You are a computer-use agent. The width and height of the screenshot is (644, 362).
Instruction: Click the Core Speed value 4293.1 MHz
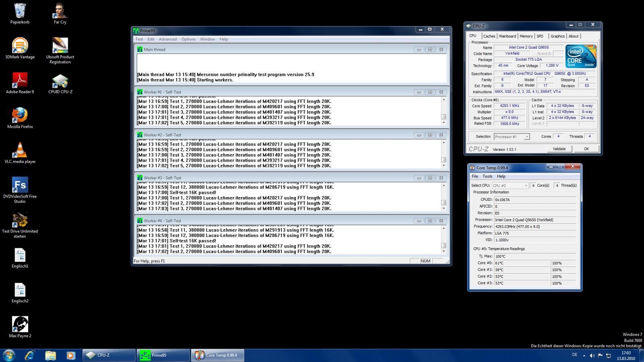[510, 106]
